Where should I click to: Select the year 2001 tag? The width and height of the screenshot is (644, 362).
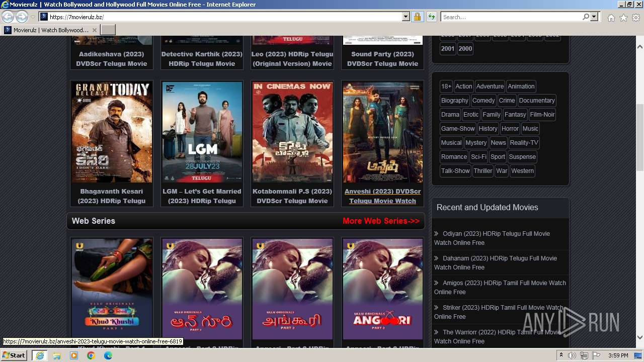[448, 49]
